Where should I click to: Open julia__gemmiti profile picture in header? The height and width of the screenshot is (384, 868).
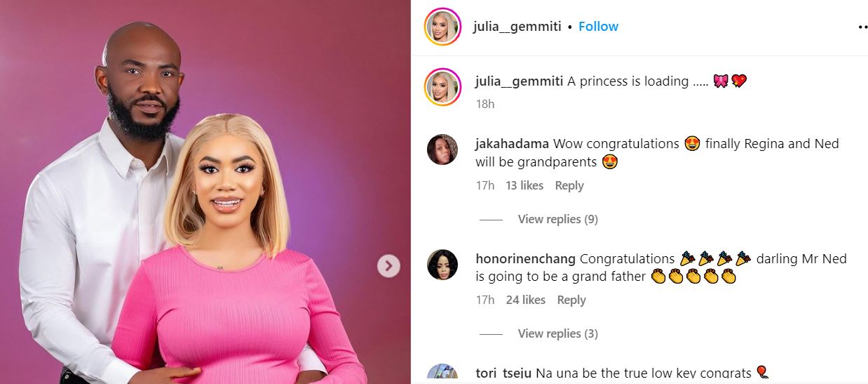pos(442,27)
